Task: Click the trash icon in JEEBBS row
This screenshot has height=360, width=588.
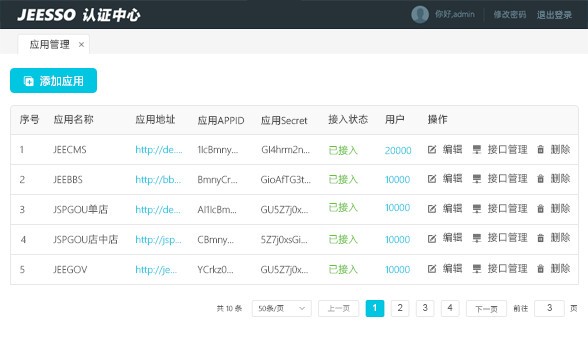Action: tap(540, 178)
